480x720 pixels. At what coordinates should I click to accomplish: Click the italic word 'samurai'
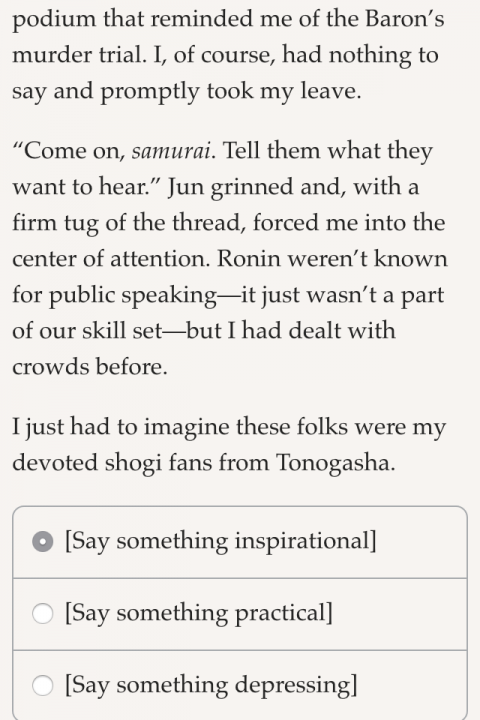click(x=171, y=151)
